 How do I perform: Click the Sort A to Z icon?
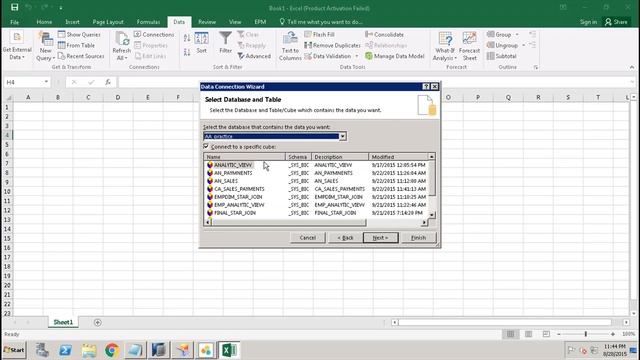187,38
